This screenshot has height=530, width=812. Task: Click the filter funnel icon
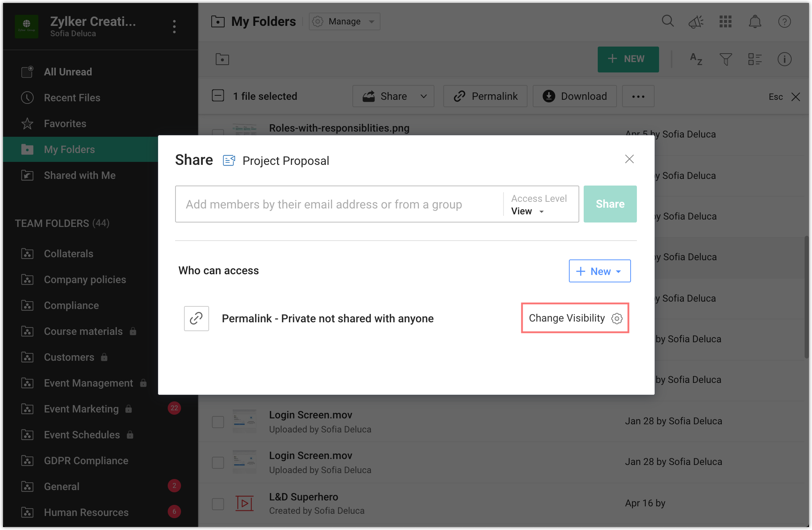[x=726, y=59]
